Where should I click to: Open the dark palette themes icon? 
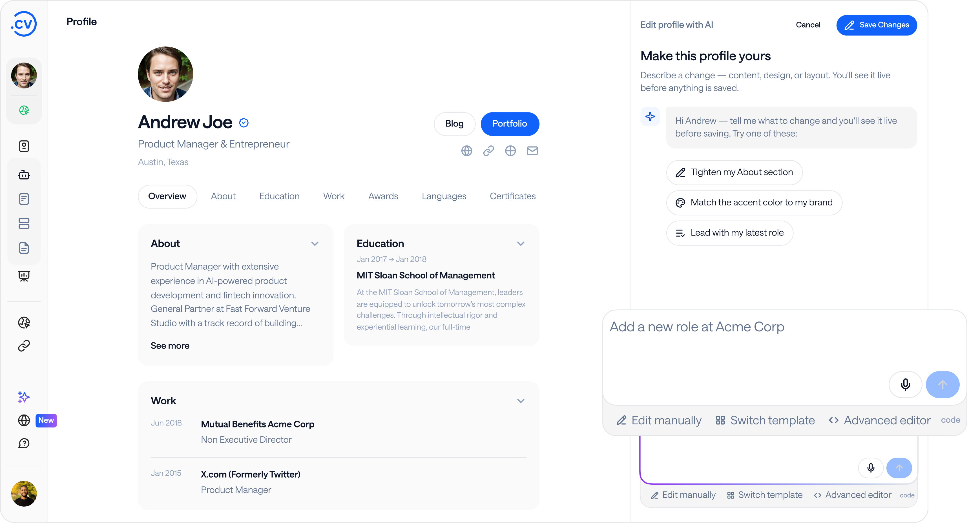pyautogui.click(x=24, y=323)
